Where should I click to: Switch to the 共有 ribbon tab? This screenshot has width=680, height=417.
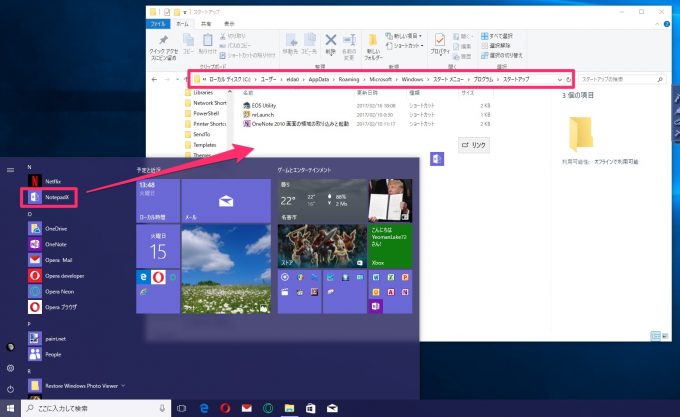pyautogui.click(x=206, y=24)
